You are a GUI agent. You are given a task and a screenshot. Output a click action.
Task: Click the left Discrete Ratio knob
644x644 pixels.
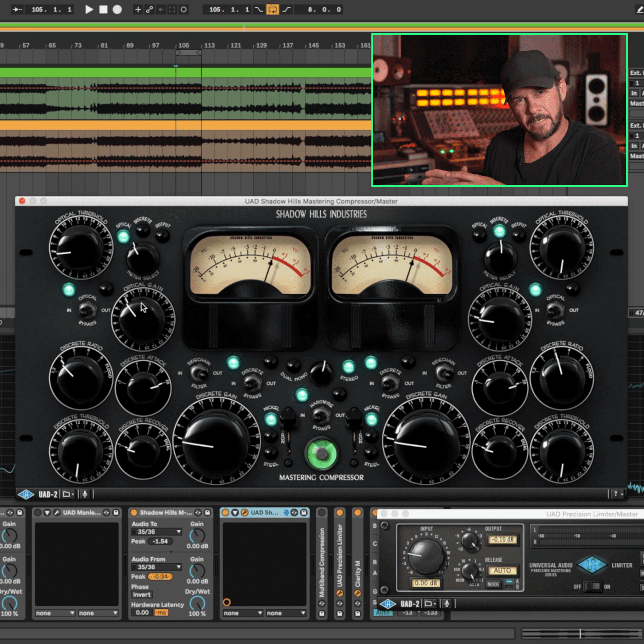(81, 378)
